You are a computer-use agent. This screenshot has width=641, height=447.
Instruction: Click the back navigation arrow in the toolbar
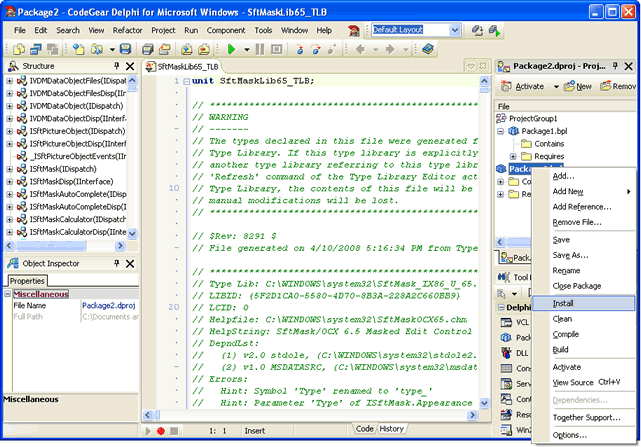click(x=360, y=49)
